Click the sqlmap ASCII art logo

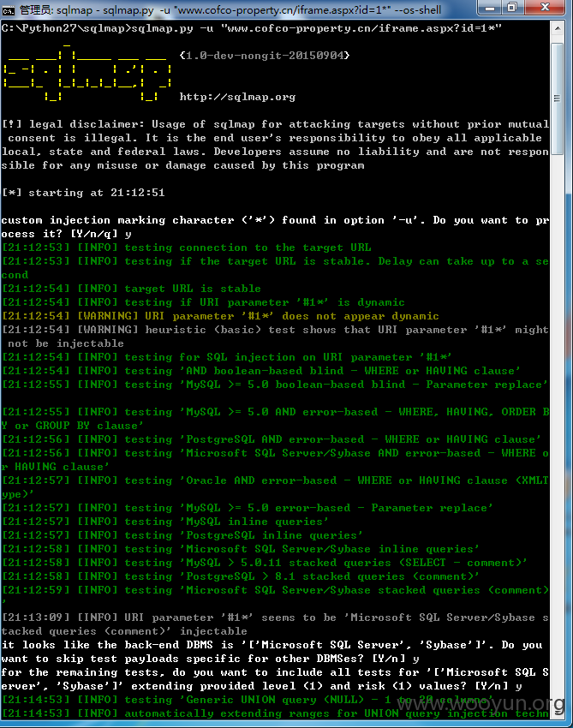(87, 73)
